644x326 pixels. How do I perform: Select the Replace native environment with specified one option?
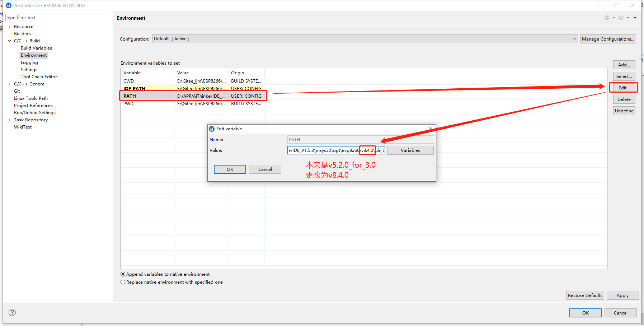(123, 282)
